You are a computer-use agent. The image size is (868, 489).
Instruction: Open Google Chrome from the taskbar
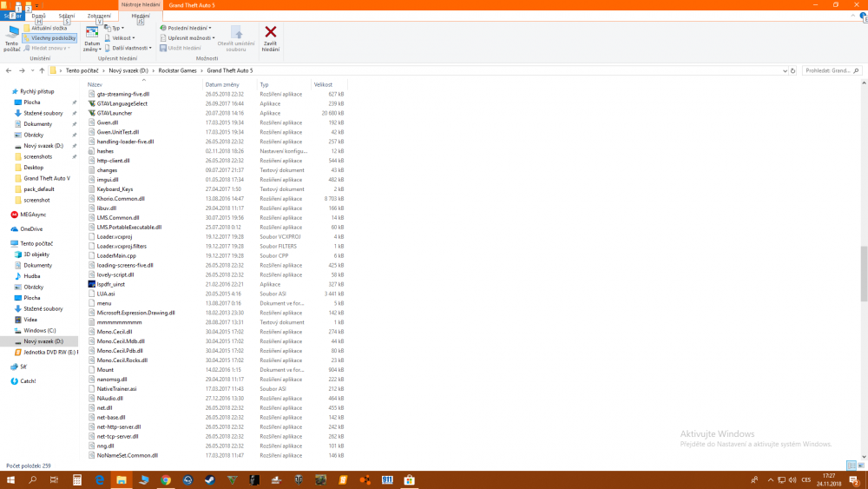click(166, 479)
